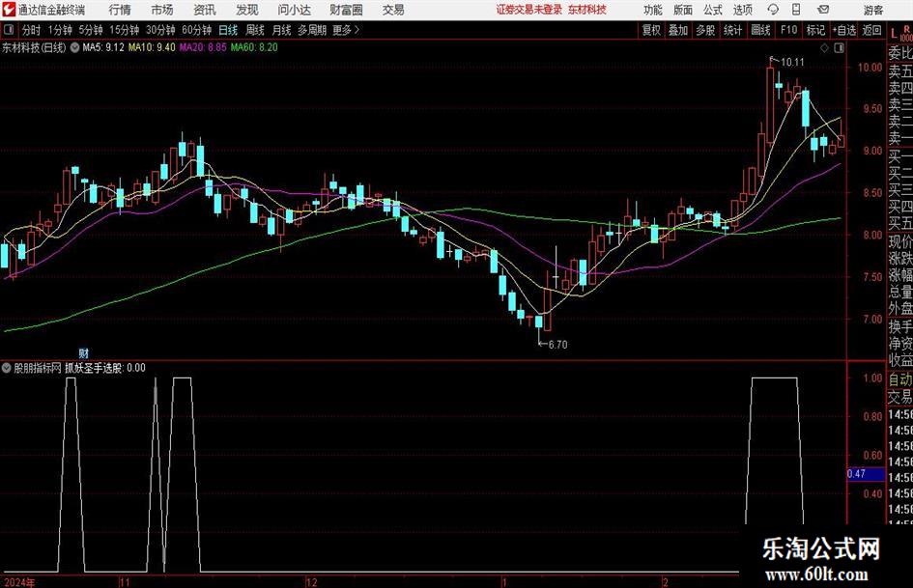913x588 pixels.
Task: Open the 资讯 menu
Action: click(x=205, y=10)
